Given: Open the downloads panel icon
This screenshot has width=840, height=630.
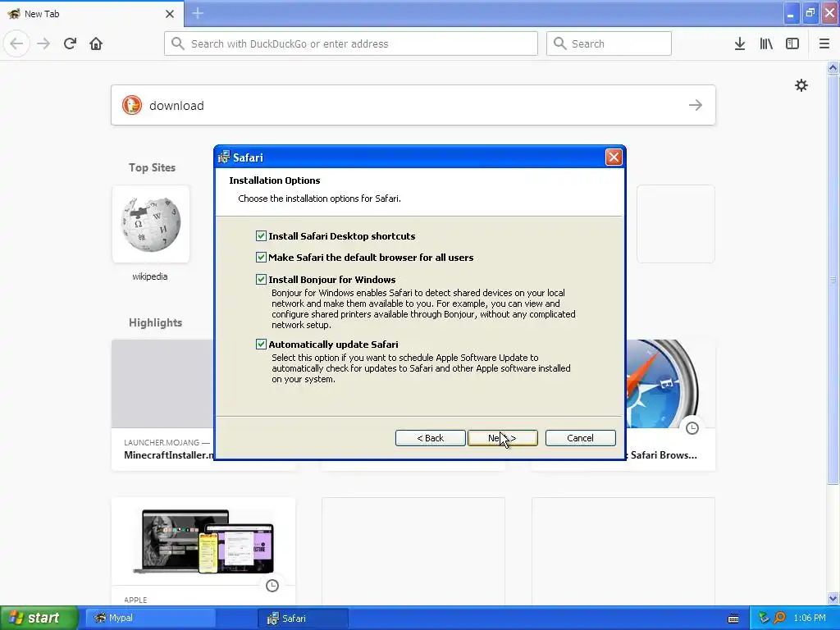Looking at the screenshot, I should [740, 43].
